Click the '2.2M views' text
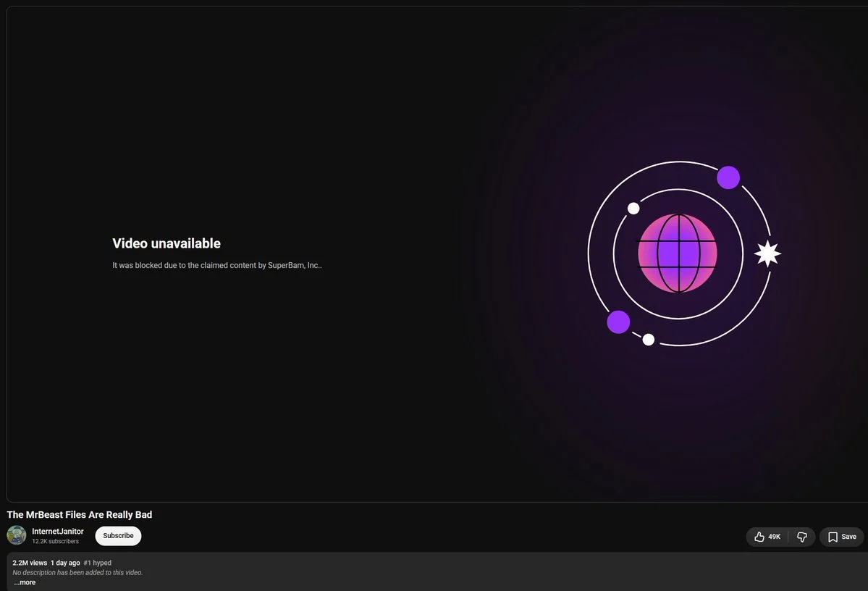Viewport: 868px width, 591px height. (30, 563)
